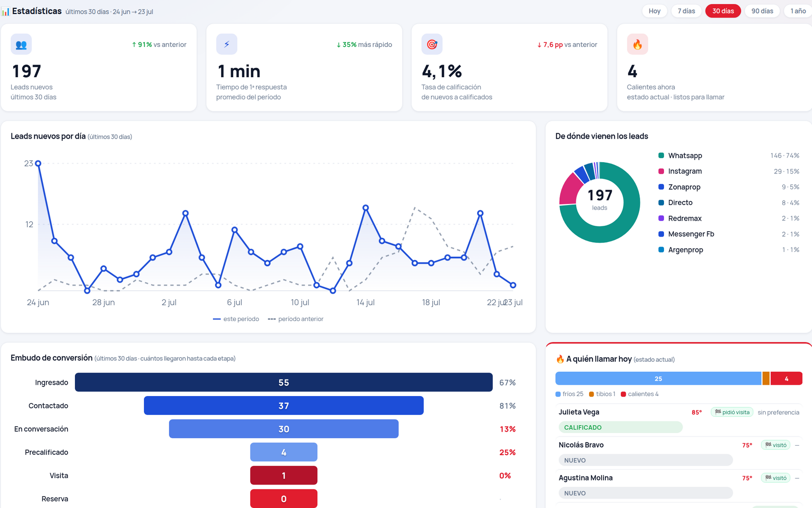This screenshot has height=508, width=812.
Task: Click the Zonaprop legend color swatch
Action: tap(661, 187)
